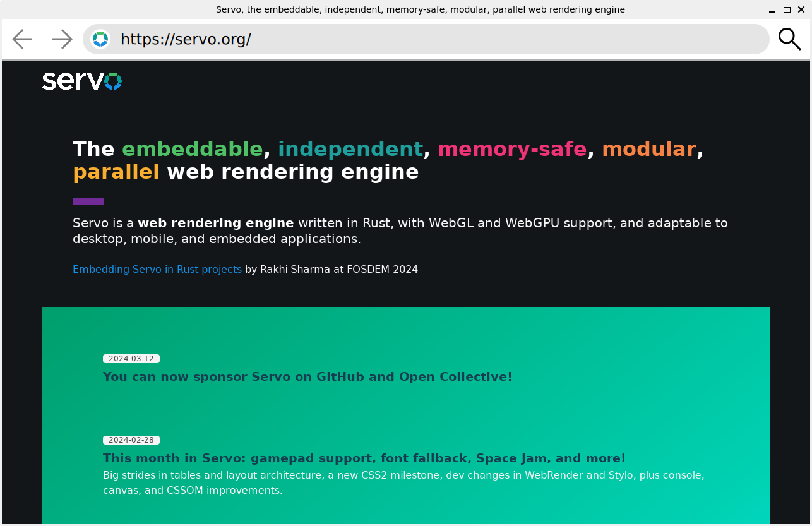Open the 'Embedding Servo in Rust projects' link
This screenshot has height=526, width=812.
(x=157, y=269)
